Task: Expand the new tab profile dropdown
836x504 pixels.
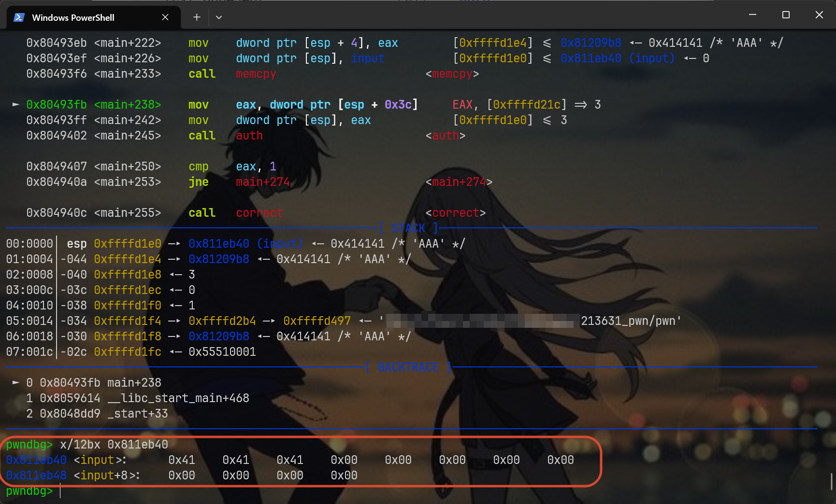Action: [219, 17]
